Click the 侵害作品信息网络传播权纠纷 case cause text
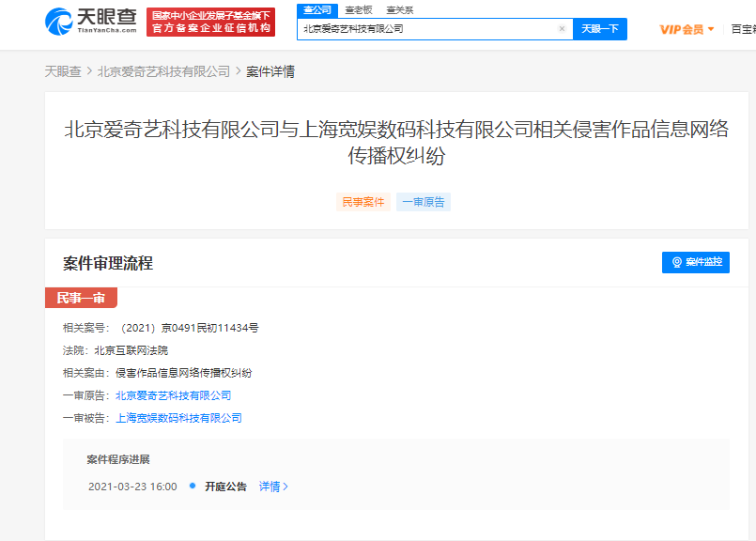This screenshot has width=756, height=541. click(x=184, y=373)
